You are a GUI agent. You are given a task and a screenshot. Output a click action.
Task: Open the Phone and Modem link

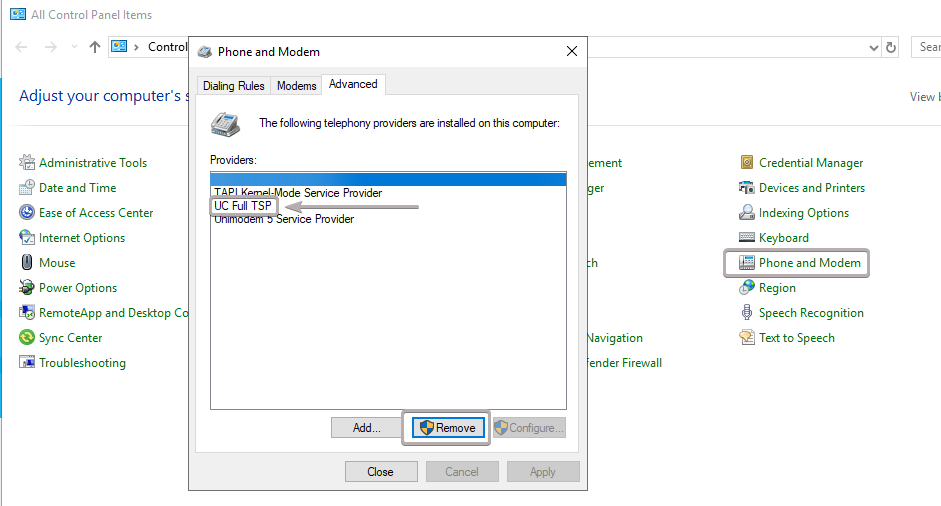pyautogui.click(x=809, y=263)
